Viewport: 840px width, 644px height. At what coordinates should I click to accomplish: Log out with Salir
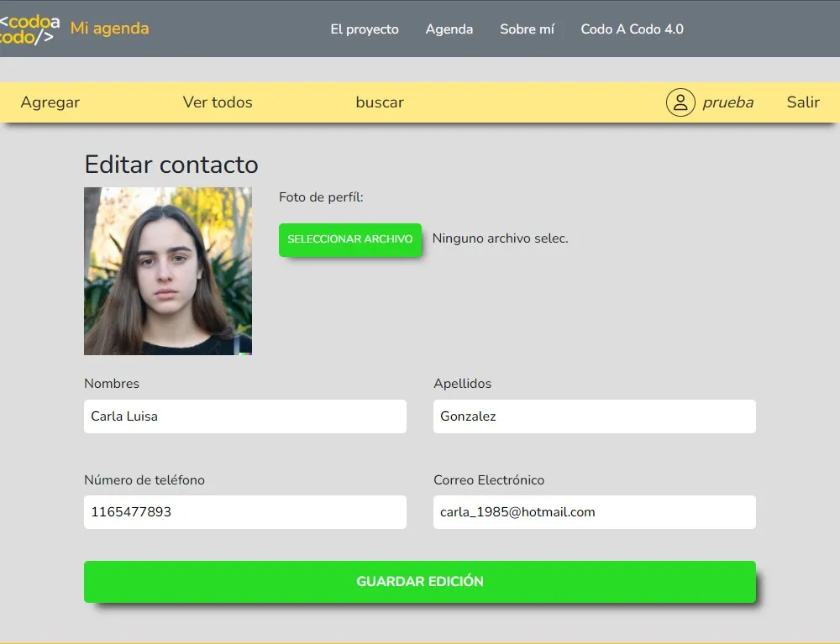[x=803, y=102]
